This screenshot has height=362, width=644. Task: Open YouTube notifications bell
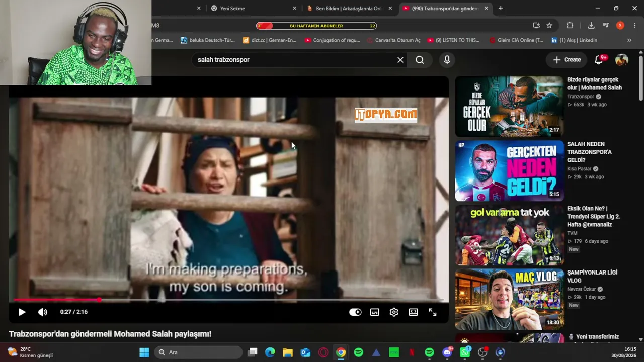[599, 59]
